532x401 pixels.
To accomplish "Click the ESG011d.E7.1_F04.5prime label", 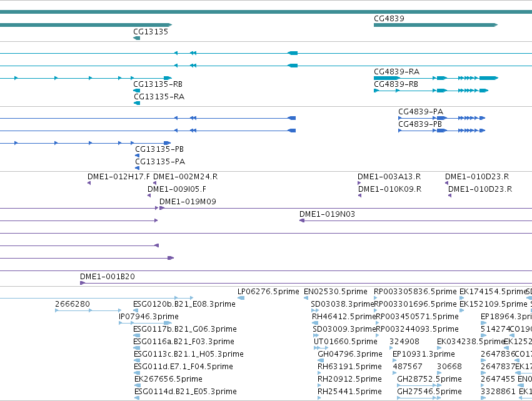I will 183,367.
